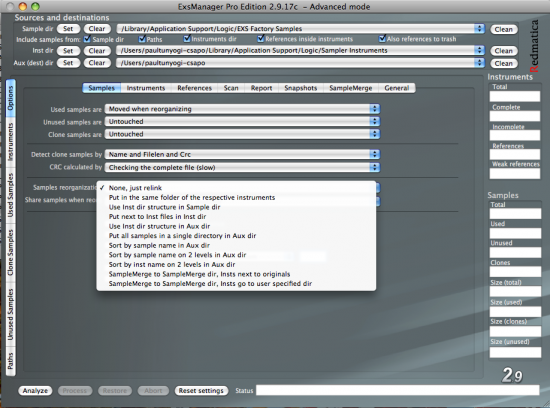Switch to the Samples tab
The height and width of the screenshot is (408, 550).
pos(101,88)
